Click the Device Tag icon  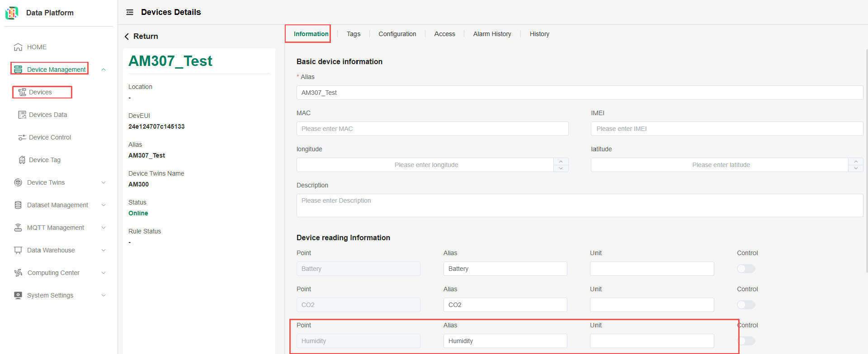click(22, 160)
